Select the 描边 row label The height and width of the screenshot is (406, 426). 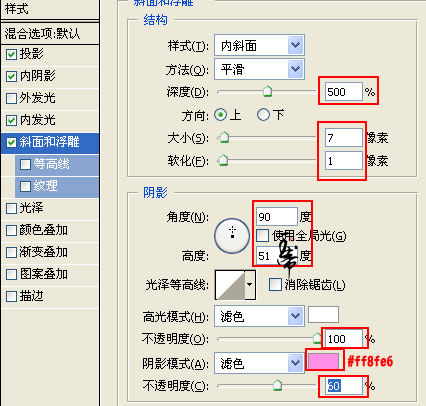coord(31,296)
